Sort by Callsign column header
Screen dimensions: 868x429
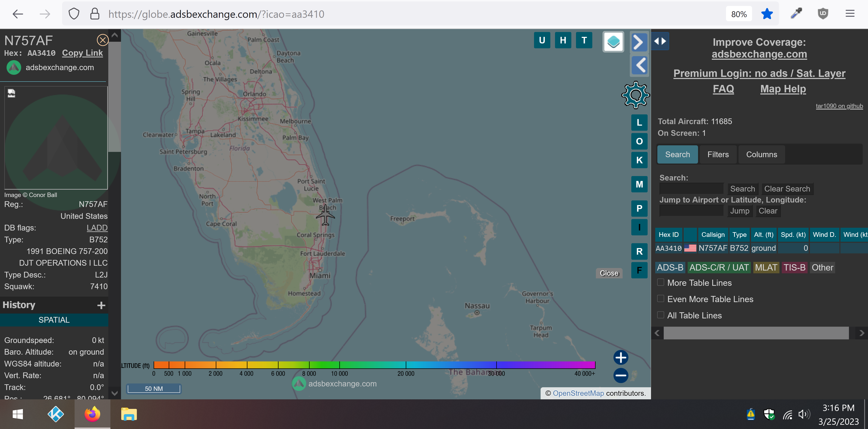713,235
